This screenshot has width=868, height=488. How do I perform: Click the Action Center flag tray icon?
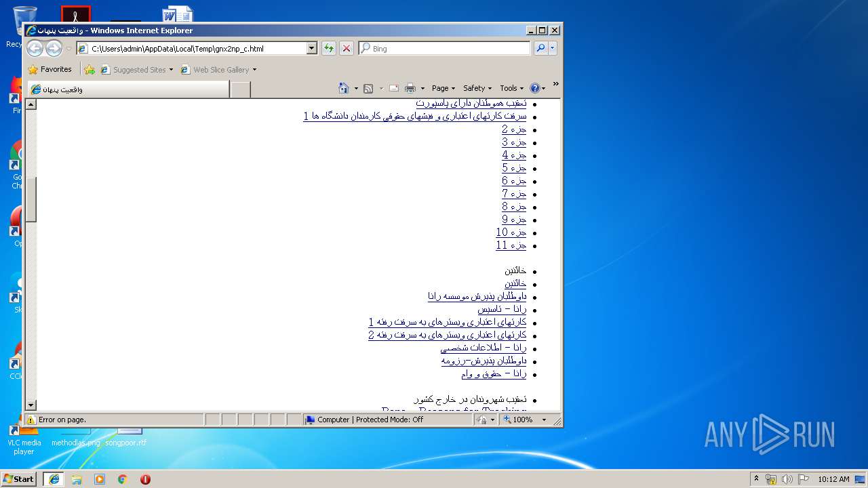click(x=803, y=479)
